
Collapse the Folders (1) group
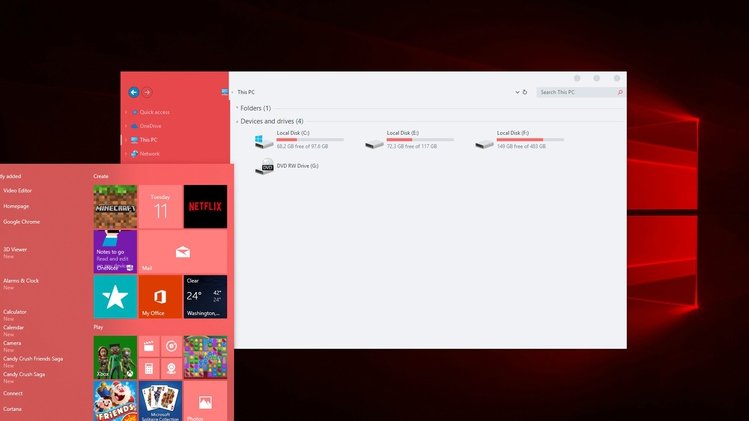237,108
